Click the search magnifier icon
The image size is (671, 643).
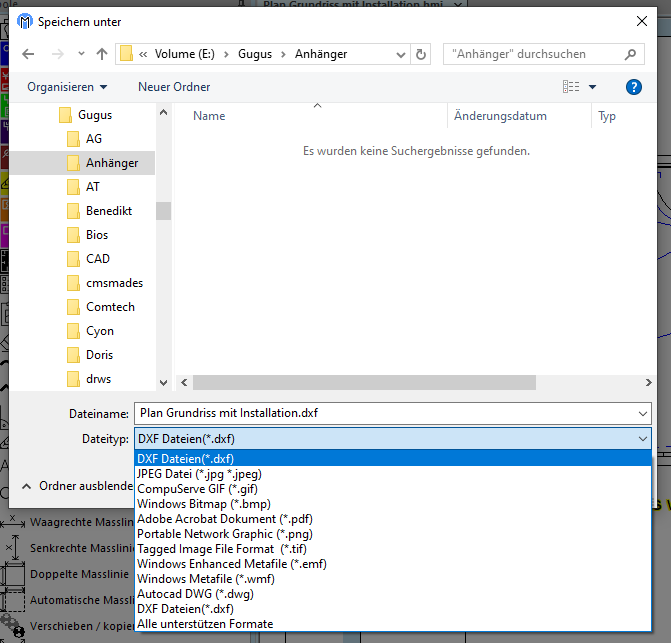tap(631, 54)
